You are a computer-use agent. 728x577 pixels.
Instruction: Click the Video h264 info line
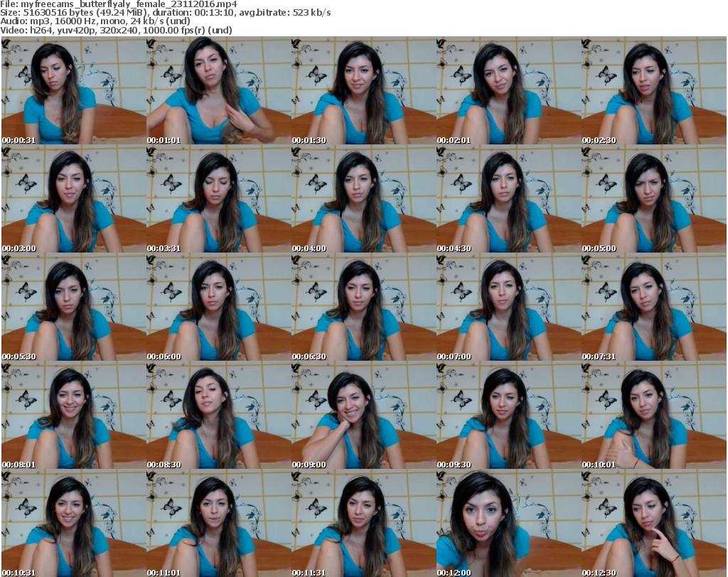116,30
